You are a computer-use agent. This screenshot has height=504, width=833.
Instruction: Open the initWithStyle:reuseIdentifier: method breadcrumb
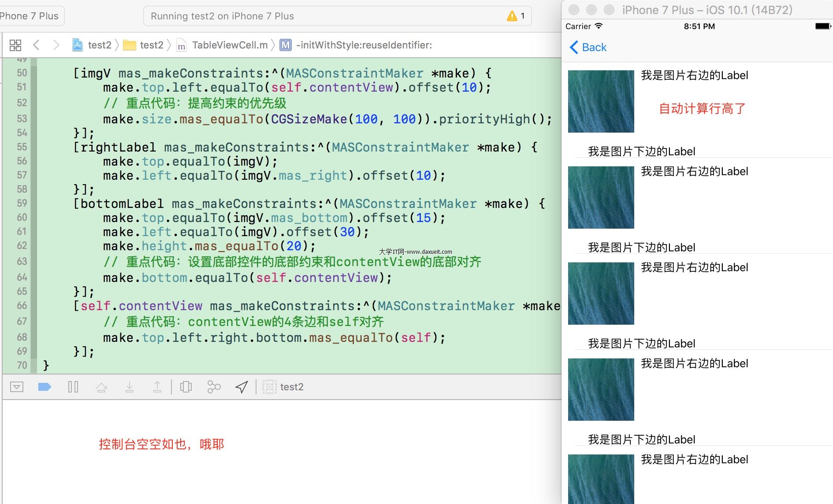pos(357,45)
